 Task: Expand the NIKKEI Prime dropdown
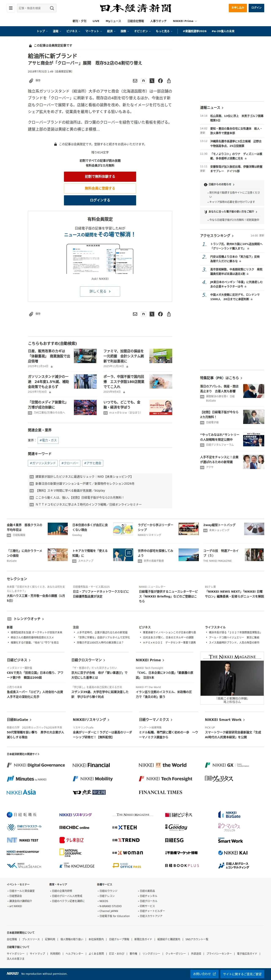coord(185,21)
